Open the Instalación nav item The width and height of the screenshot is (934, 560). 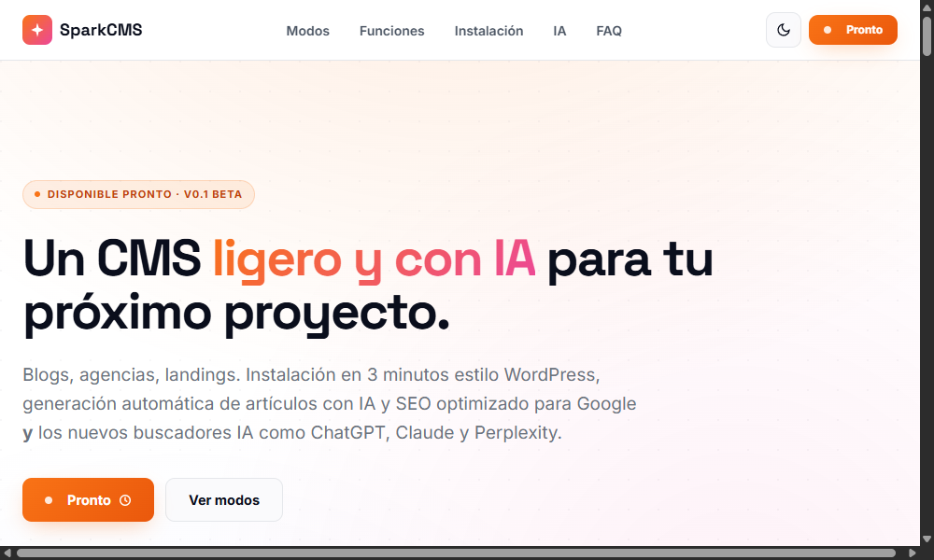(488, 31)
